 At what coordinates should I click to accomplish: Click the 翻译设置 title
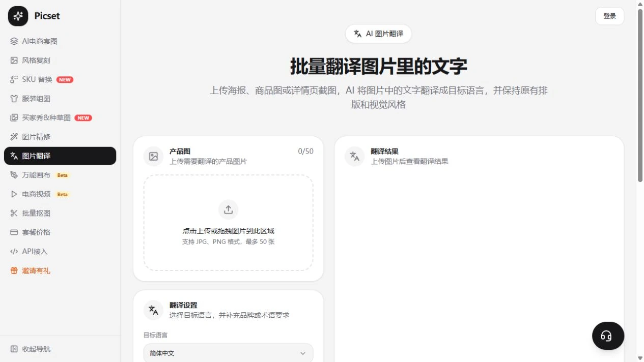point(183,305)
